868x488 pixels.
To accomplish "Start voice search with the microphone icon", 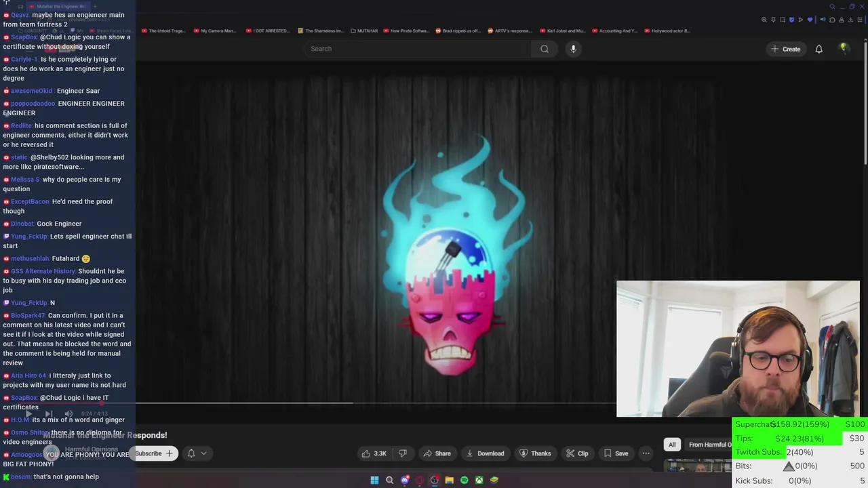I will 573,49.
